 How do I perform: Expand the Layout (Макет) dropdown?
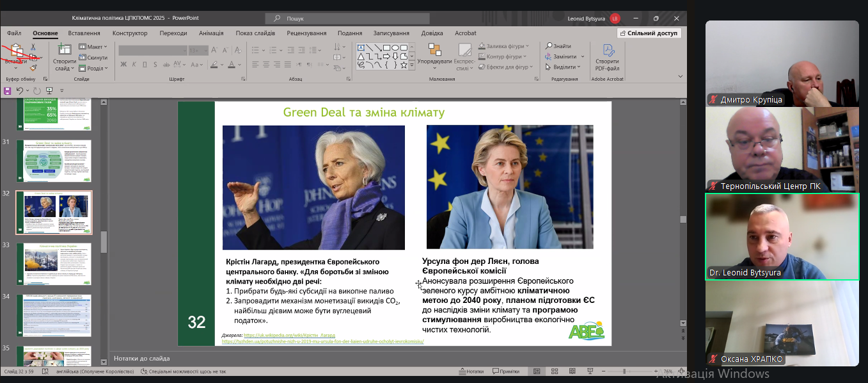[93, 47]
